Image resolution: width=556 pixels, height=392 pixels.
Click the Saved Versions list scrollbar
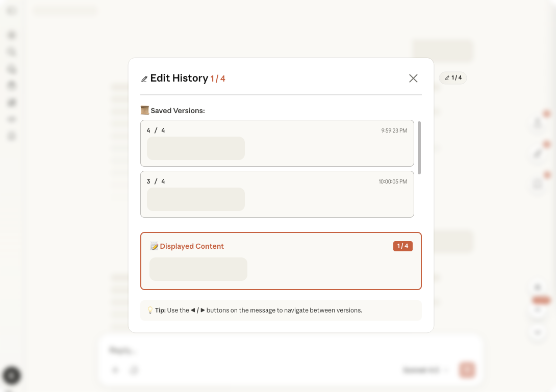pyautogui.click(x=419, y=148)
